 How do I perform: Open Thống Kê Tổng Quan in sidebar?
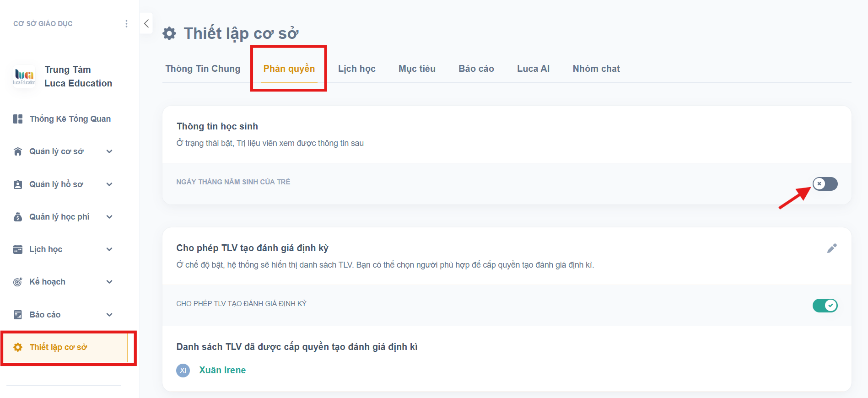tap(70, 119)
